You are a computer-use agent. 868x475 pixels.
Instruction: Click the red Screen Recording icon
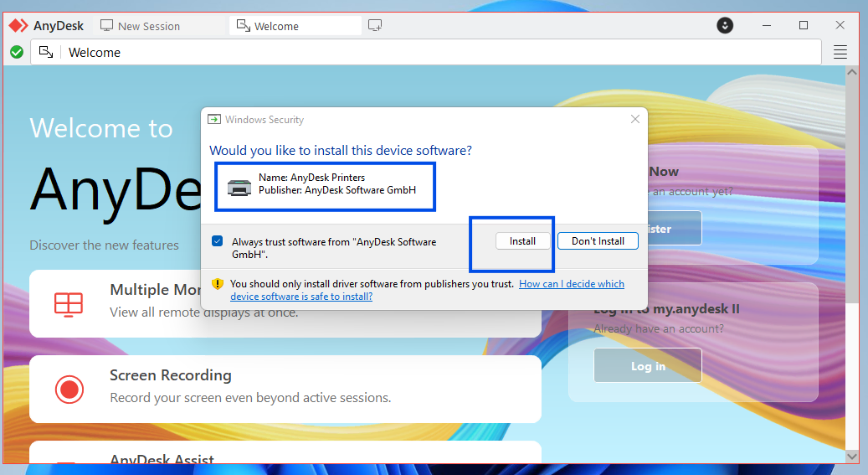pyautogui.click(x=69, y=388)
